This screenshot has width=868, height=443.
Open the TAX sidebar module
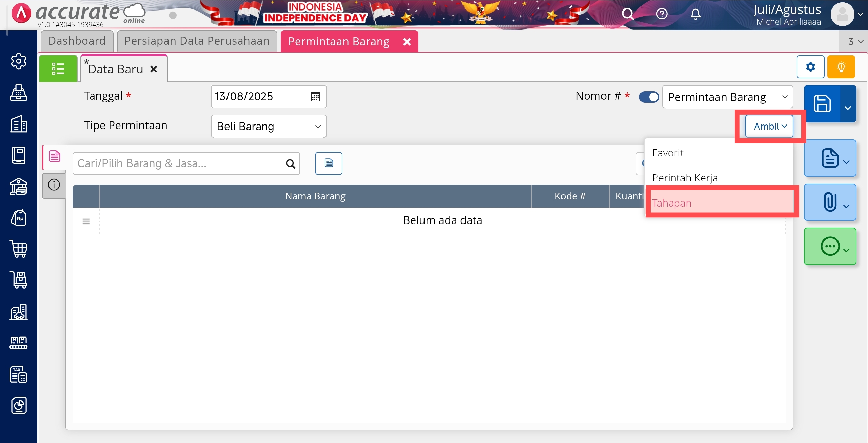click(x=19, y=374)
